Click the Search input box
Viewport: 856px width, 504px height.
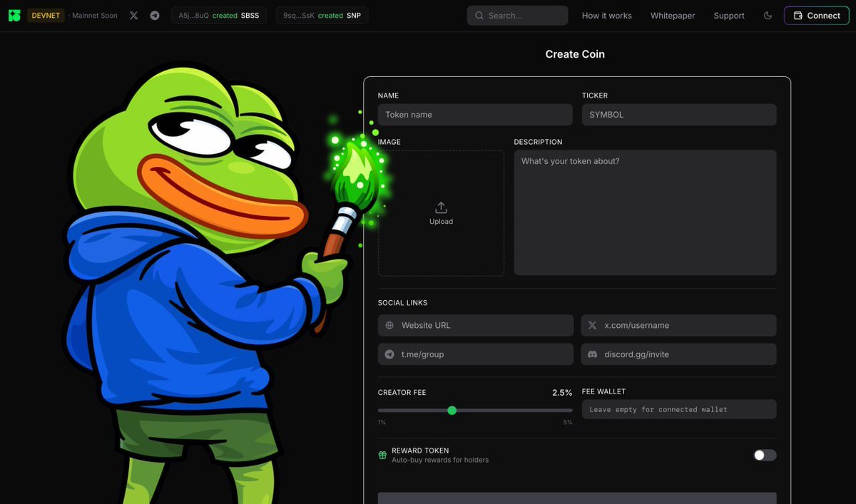517,15
